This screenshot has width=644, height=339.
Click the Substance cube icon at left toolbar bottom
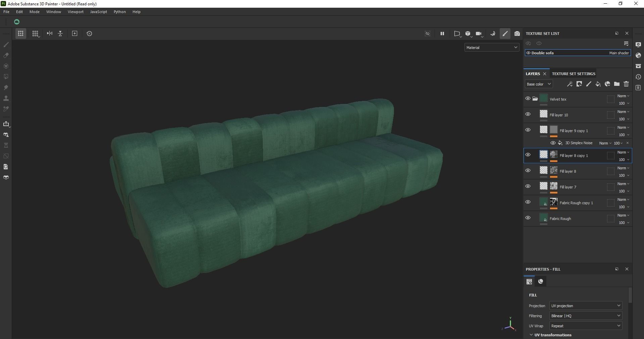tap(6, 177)
